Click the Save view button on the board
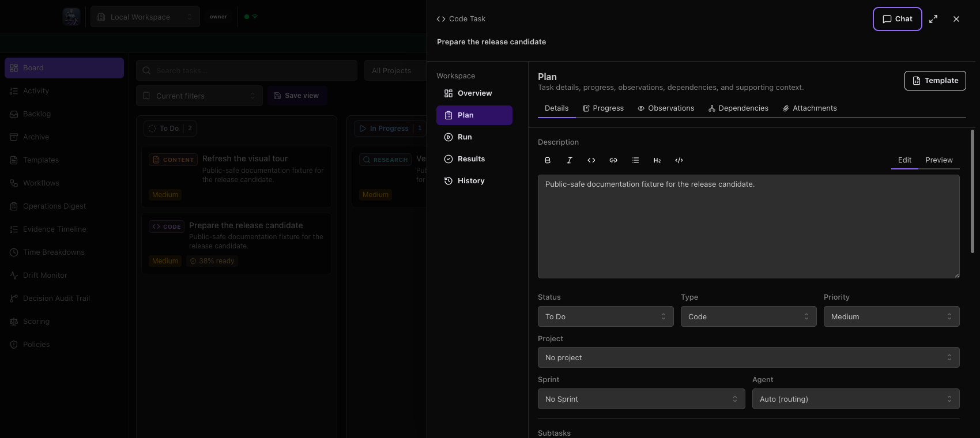 pos(297,96)
